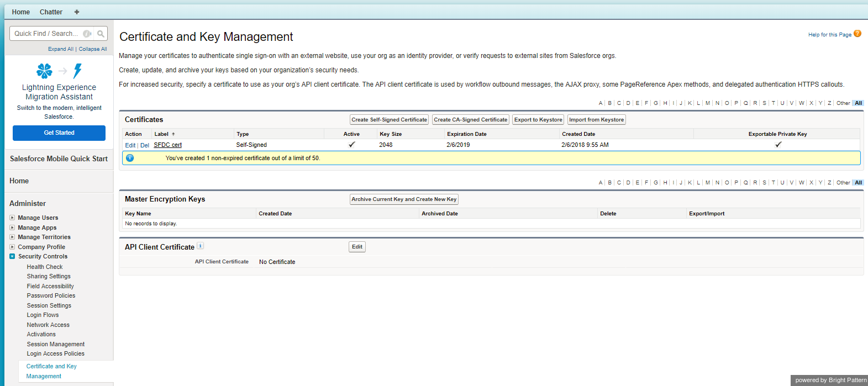Expand the Manage Users tree node
The width and height of the screenshot is (868, 386).
coord(12,218)
